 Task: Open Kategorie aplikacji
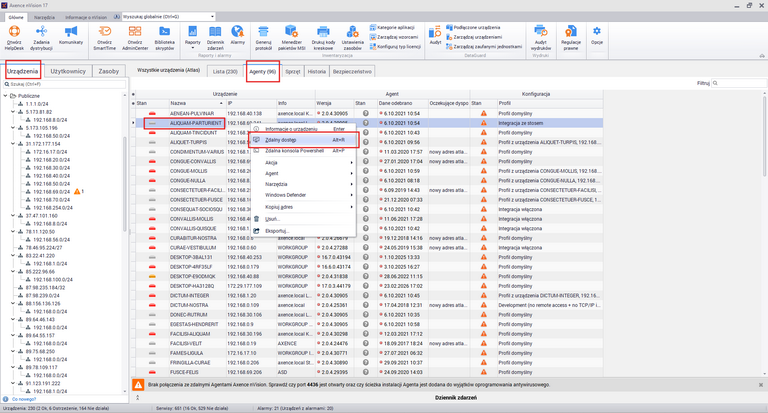tap(392, 27)
